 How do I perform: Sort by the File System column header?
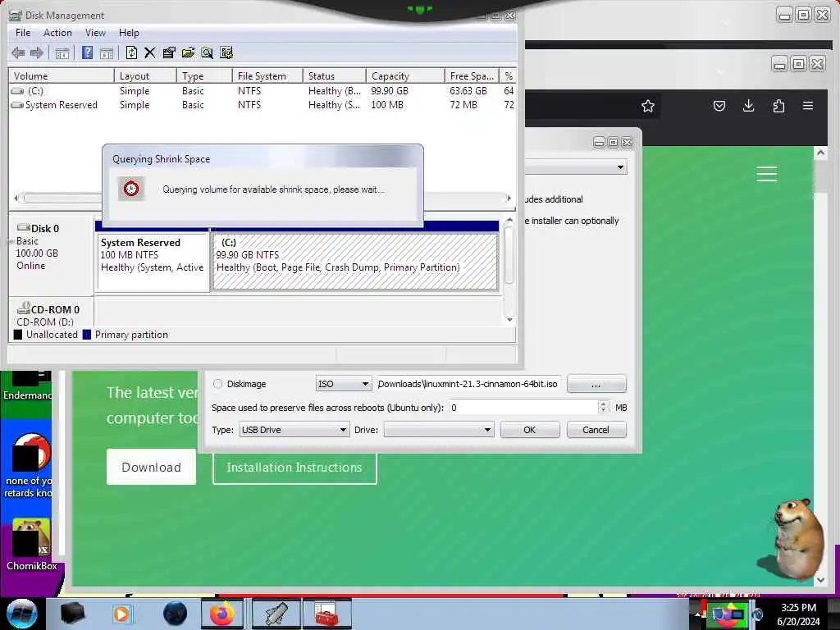(267, 76)
